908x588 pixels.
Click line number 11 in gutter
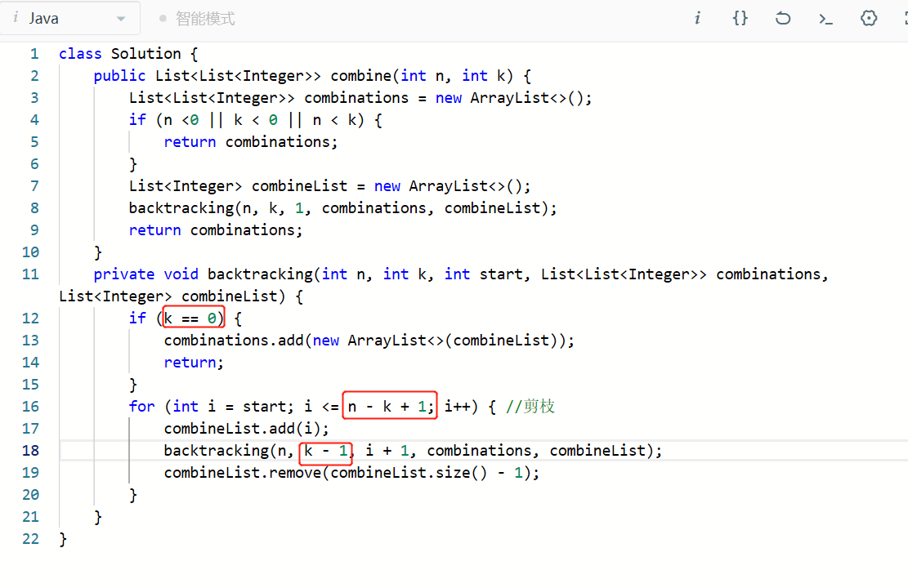(x=31, y=274)
